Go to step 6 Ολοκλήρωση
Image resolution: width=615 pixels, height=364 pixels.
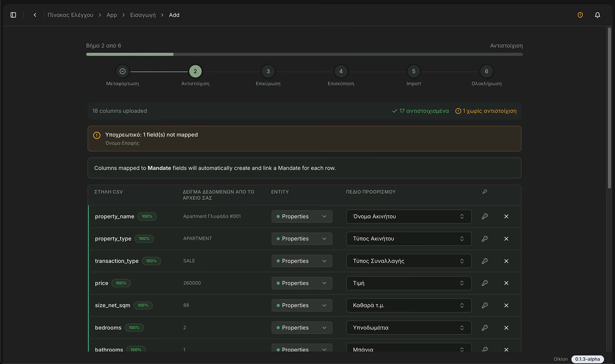486,71
